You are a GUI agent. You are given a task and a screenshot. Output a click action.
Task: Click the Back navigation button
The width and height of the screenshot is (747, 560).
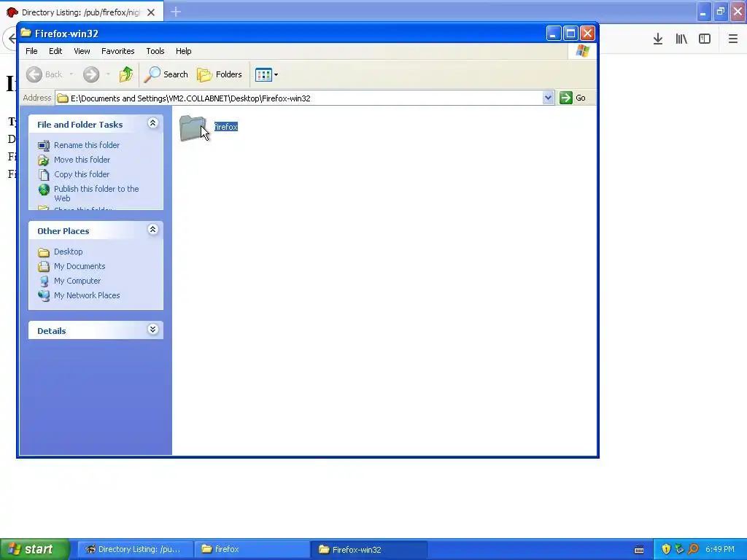[44, 74]
